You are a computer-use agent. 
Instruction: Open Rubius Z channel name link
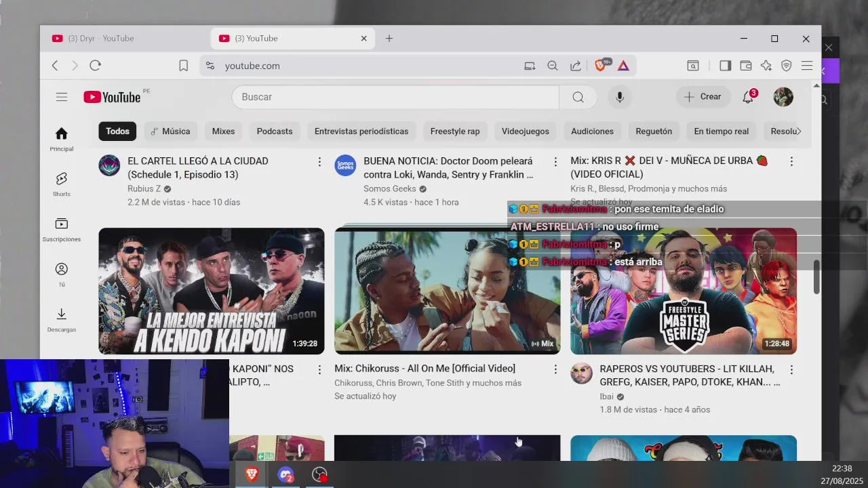(144, 189)
